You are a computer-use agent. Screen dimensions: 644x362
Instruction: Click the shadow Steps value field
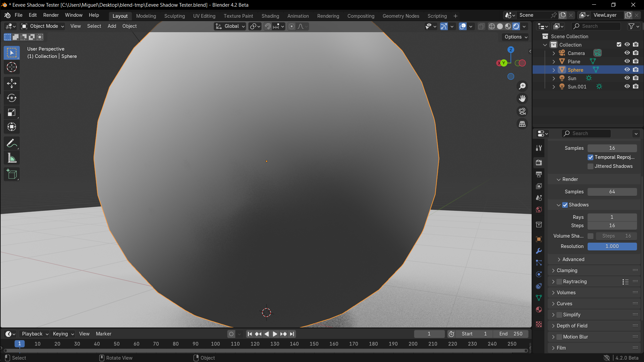pos(612,226)
